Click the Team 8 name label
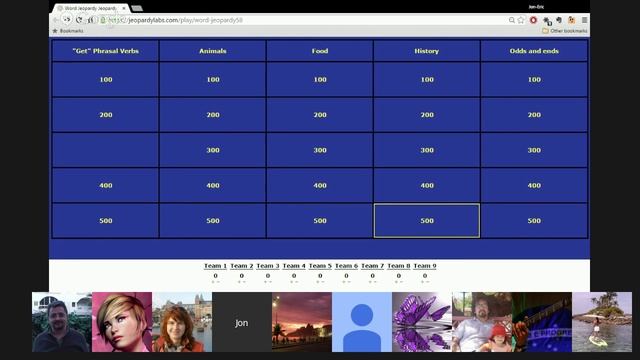The image size is (640, 360). (399, 266)
